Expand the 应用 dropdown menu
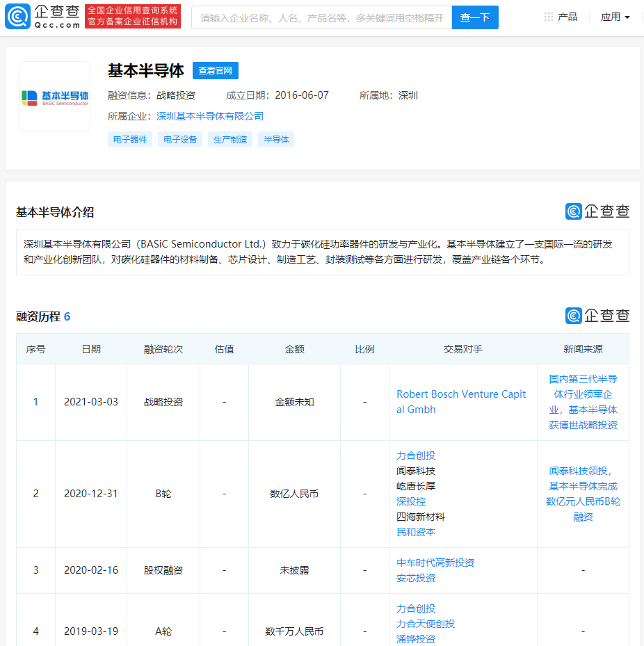This screenshot has width=644, height=646. click(615, 17)
